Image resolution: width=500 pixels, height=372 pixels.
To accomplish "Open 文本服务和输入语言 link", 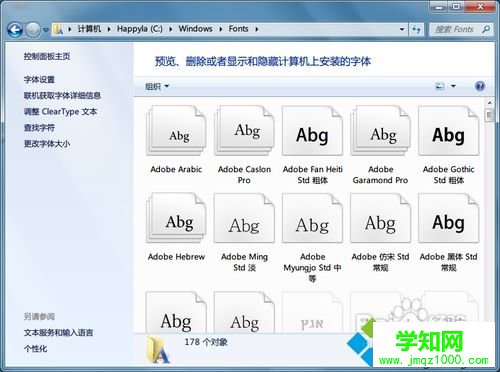I will pos(58,332).
